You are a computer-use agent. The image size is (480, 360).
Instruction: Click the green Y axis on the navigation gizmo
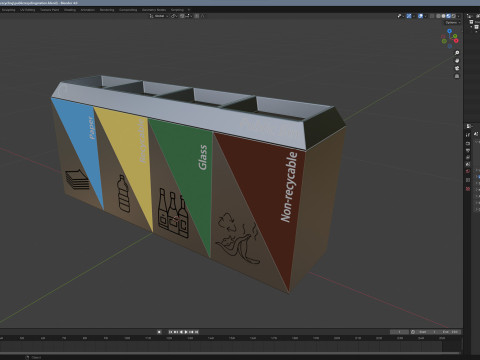455,36
